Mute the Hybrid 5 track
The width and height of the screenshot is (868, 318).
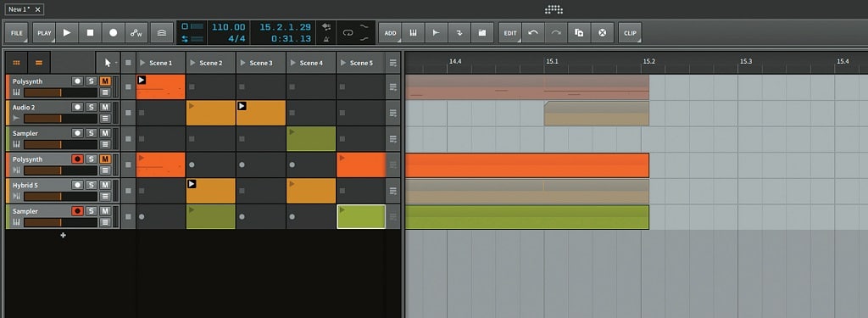[x=105, y=185]
